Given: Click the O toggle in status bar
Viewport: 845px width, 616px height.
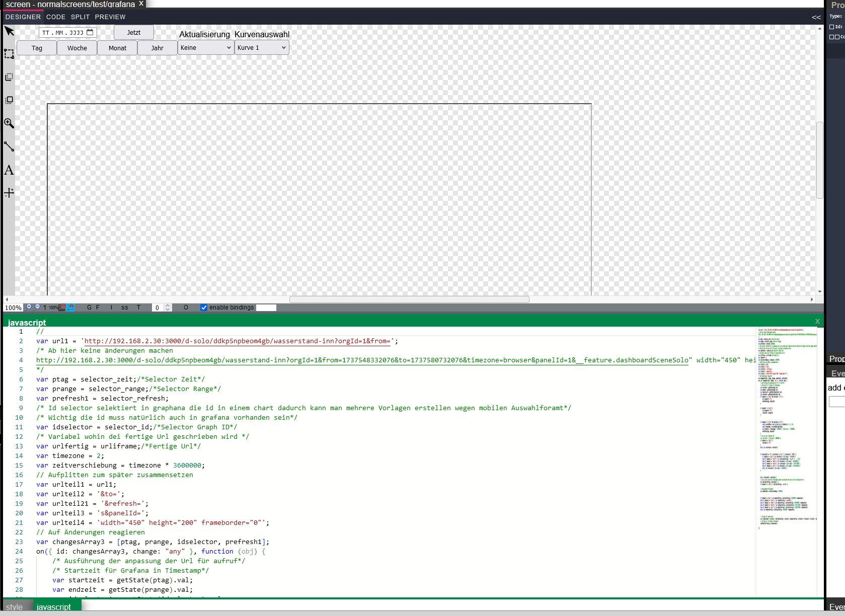Looking at the screenshot, I should (x=186, y=307).
